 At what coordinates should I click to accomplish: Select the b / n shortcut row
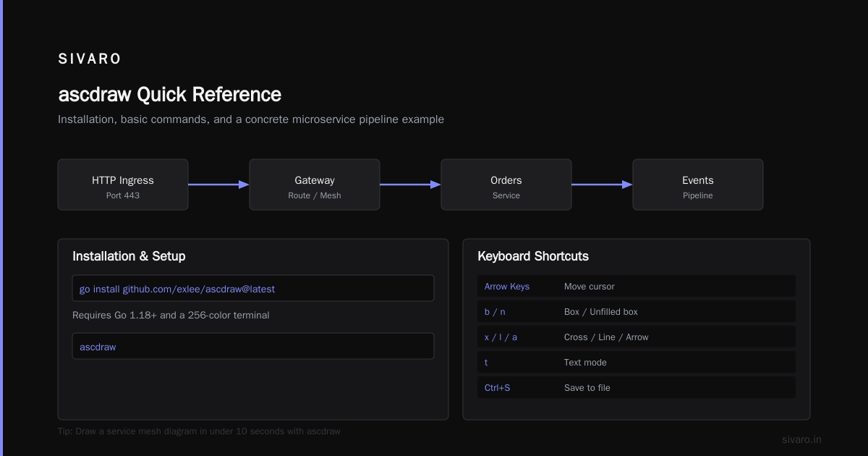[637, 311]
